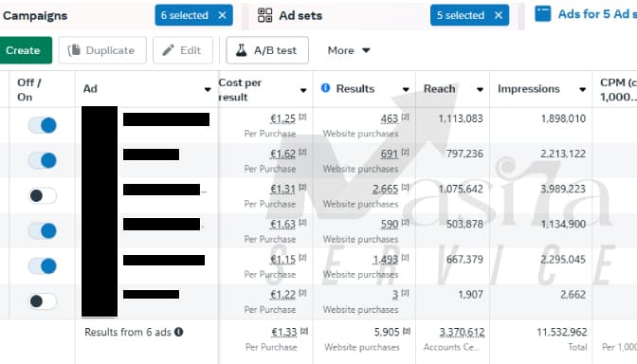This screenshot has width=637, height=364.
Task: Click the A/B test flask icon
Action: pyautogui.click(x=242, y=50)
